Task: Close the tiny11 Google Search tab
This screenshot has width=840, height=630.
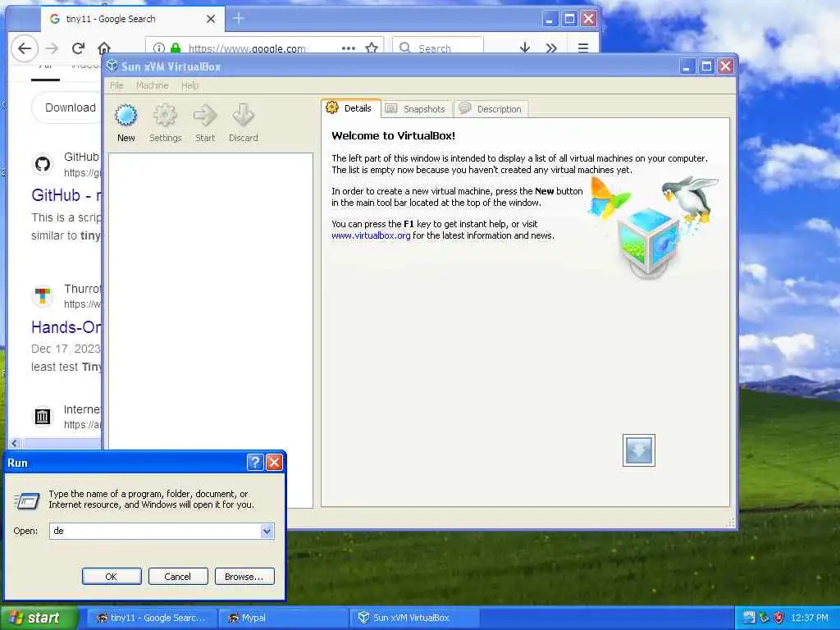Action: click(211, 19)
